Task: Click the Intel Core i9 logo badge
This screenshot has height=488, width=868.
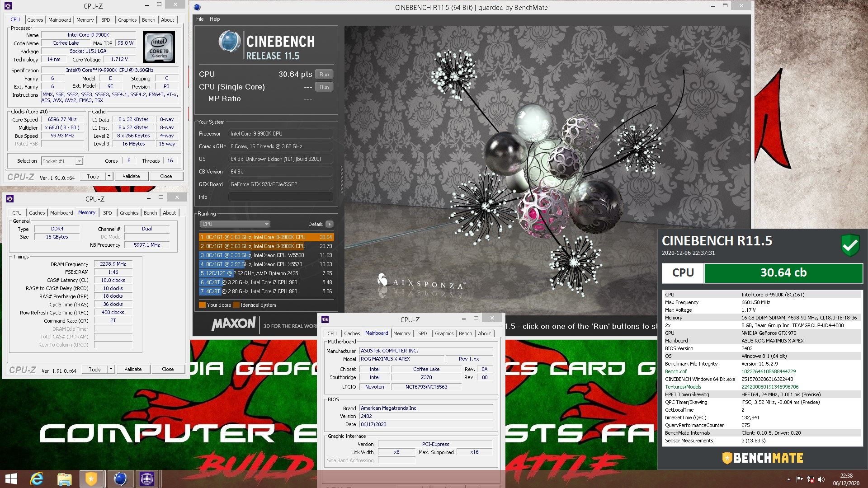Action: click(x=159, y=47)
